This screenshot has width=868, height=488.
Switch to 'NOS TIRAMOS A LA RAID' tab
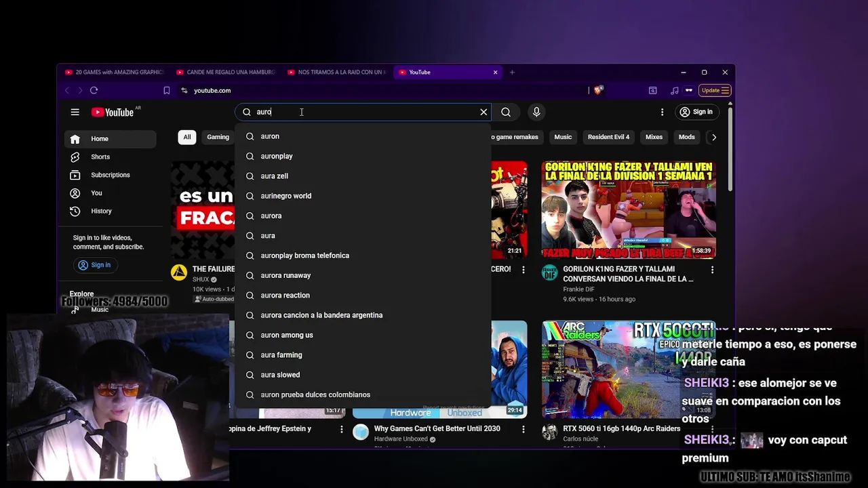336,72
